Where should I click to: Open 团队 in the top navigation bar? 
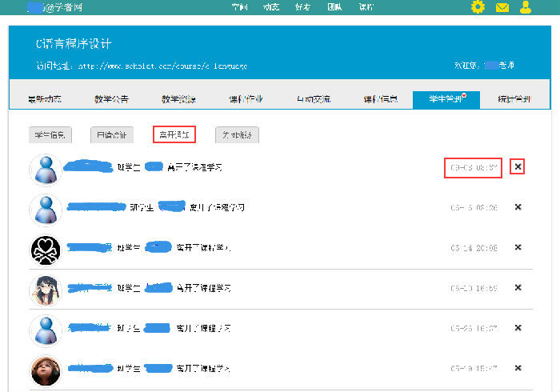tap(335, 8)
